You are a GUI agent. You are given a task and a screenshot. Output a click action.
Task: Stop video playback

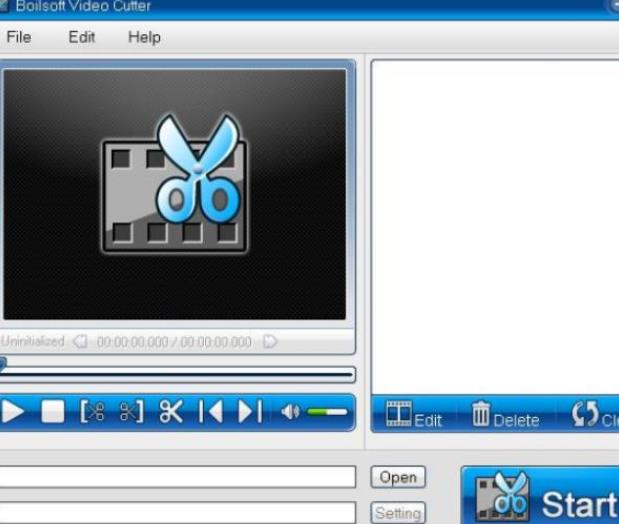[52, 411]
